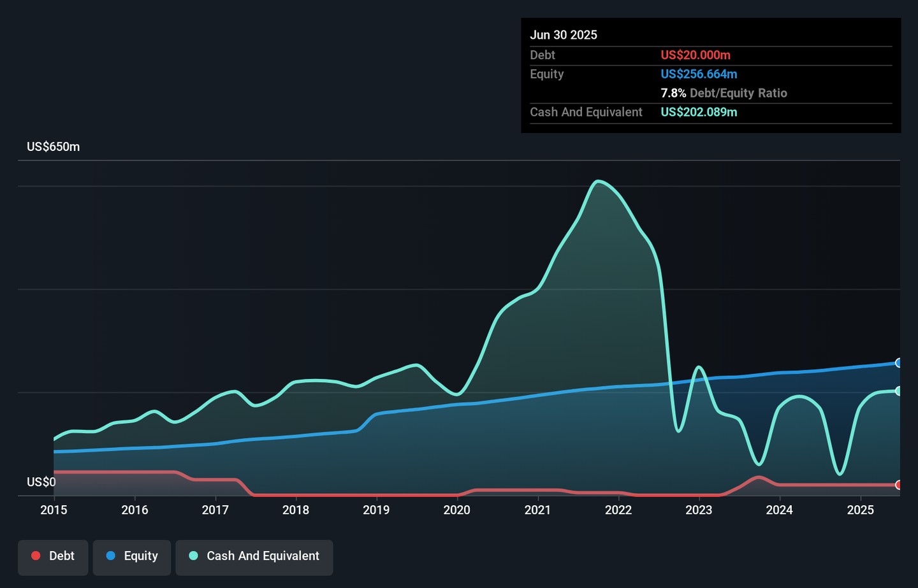Click the red Debt legend dot
918x588 pixels.
36,556
